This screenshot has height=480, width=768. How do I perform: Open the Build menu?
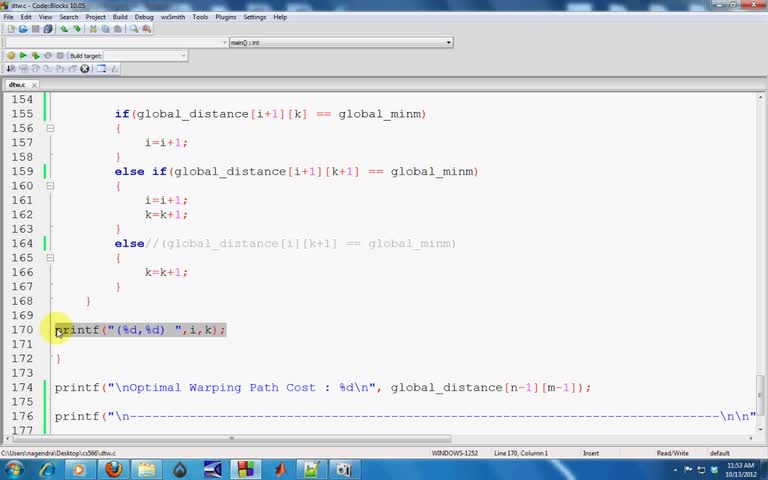click(120, 17)
